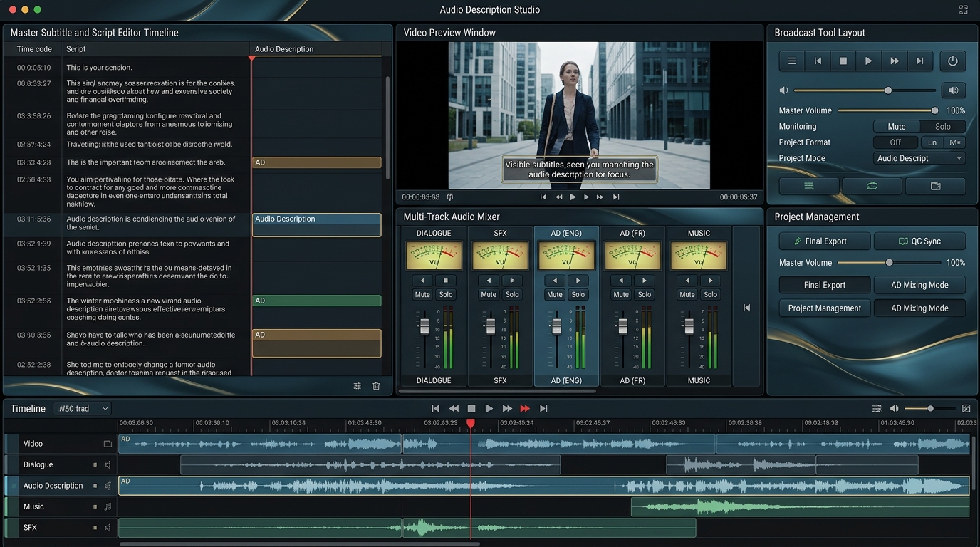The height and width of the screenshot is (547, 980).
Task: Click the play button in Broadcast Tool Layout
Action: 869,61
